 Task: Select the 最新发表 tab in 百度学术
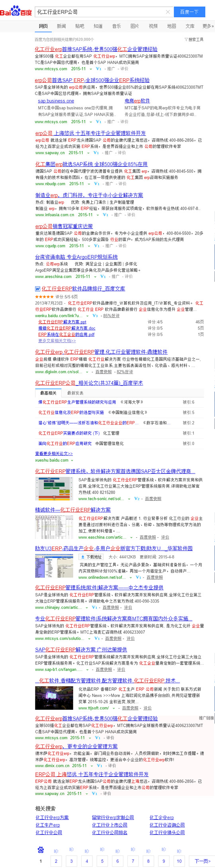[75, 393]
